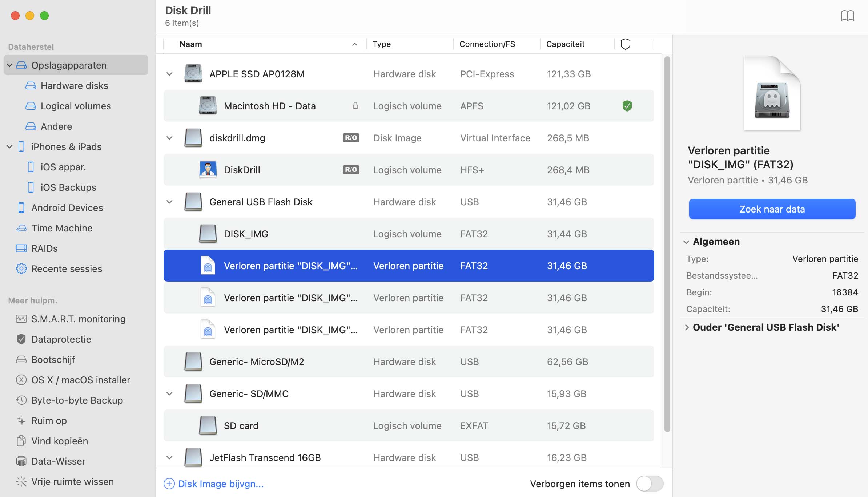868x497 pixels.
Task: Click the Generic- MicroSD/M2 drive icon
Action: click(x=193, y=361)
